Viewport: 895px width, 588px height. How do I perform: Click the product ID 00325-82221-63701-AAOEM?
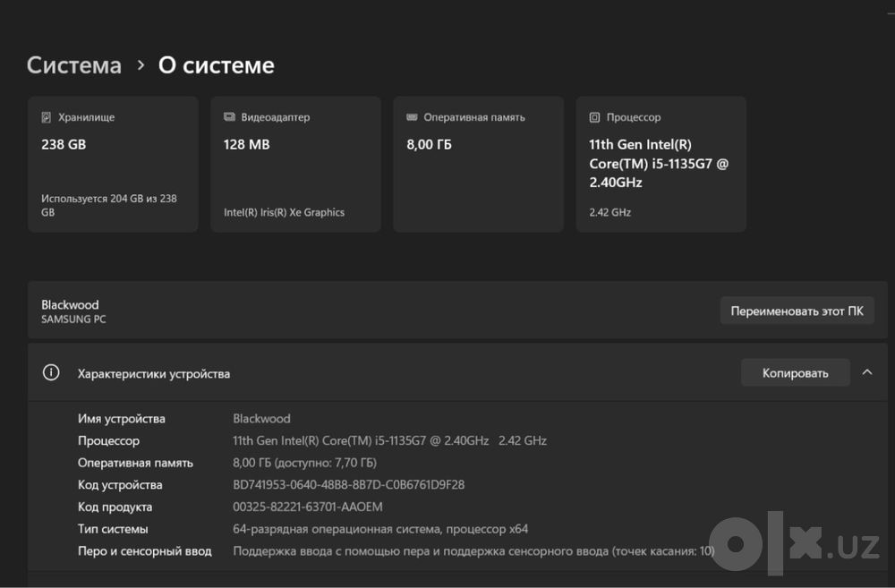(308, 507)
